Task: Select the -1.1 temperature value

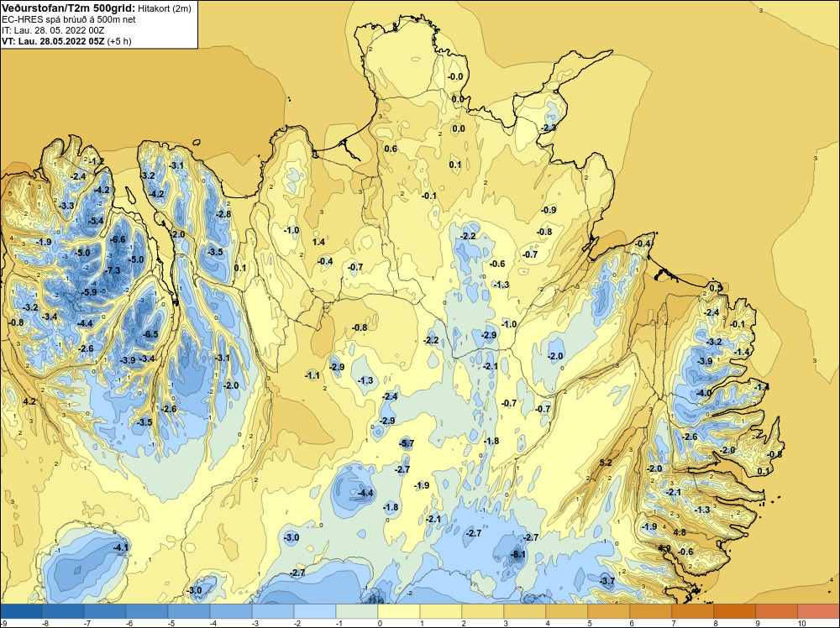Action: 312,376
